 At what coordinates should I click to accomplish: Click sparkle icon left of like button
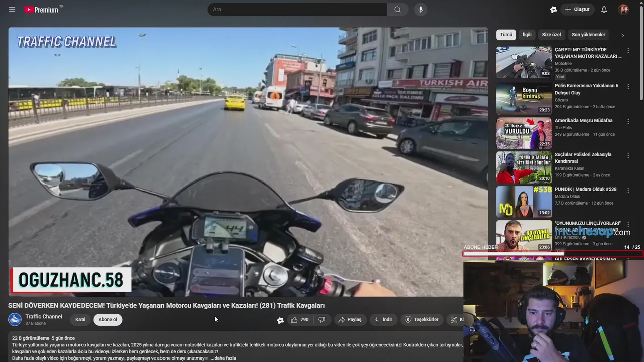pos(280,320)
